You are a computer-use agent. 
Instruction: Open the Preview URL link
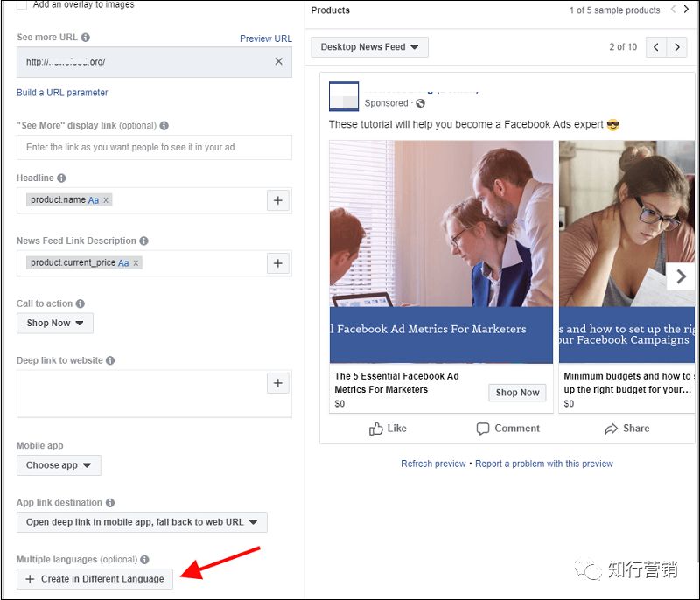coord(266,38)
